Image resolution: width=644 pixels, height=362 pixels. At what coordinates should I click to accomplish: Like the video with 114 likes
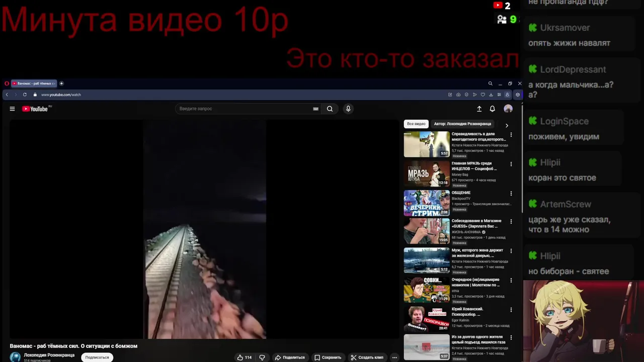pos(245,357)
